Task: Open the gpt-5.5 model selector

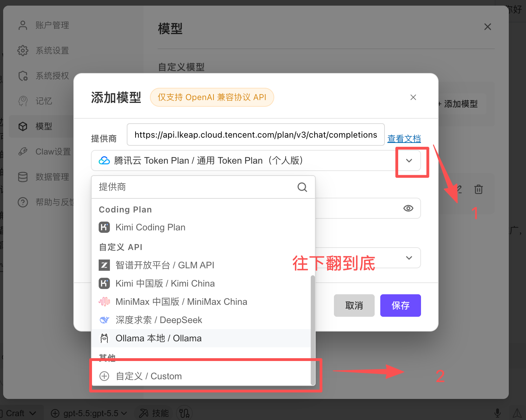Action: coord(89,413)
